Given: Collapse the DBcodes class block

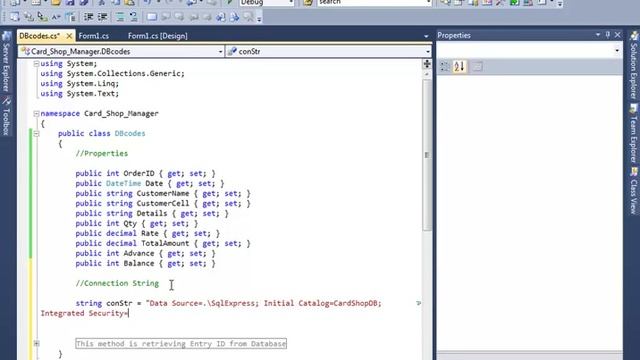Looking at the screenshot, I should (36, 133).
